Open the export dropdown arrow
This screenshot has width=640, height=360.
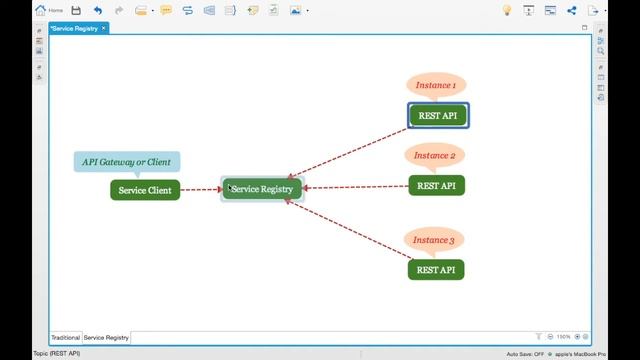(605, 11)
